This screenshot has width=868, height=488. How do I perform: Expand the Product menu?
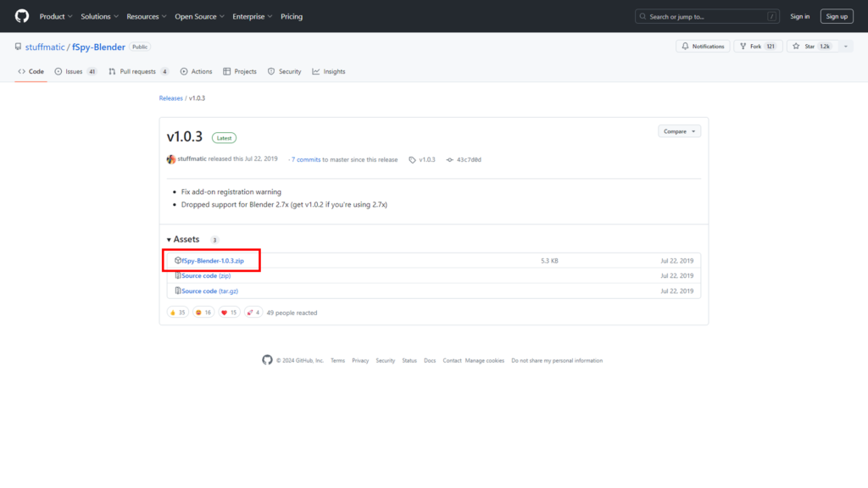(56, 16)
